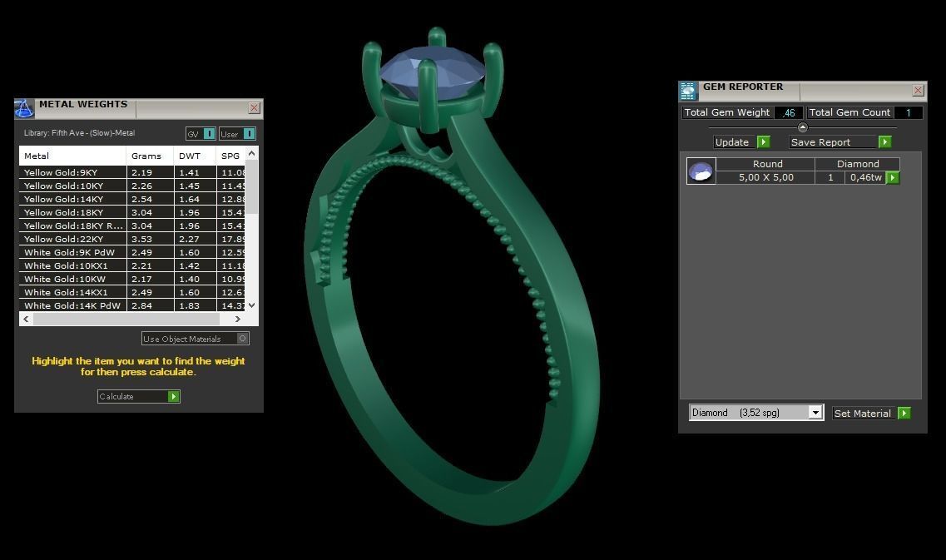Select the White Gold:14K PdW row
The image size is (946, 560).
tap(132, 305)
